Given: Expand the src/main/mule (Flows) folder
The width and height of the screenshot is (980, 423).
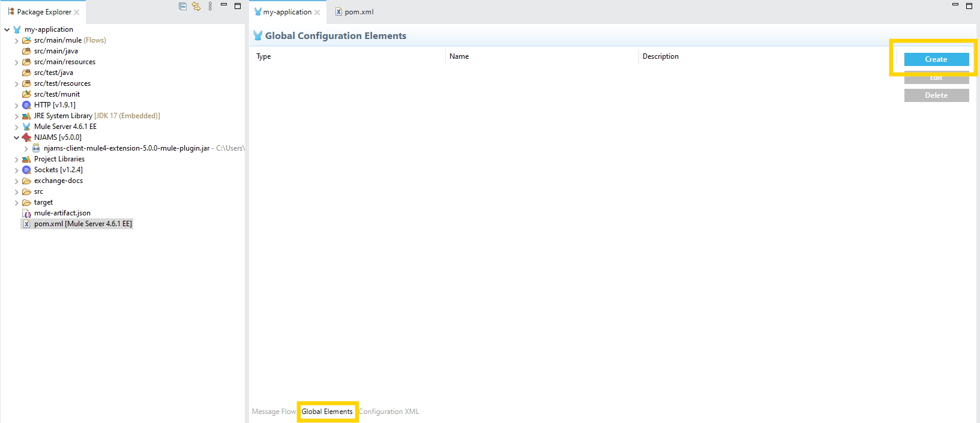Looking at the screenshot, I should [16, 41].
